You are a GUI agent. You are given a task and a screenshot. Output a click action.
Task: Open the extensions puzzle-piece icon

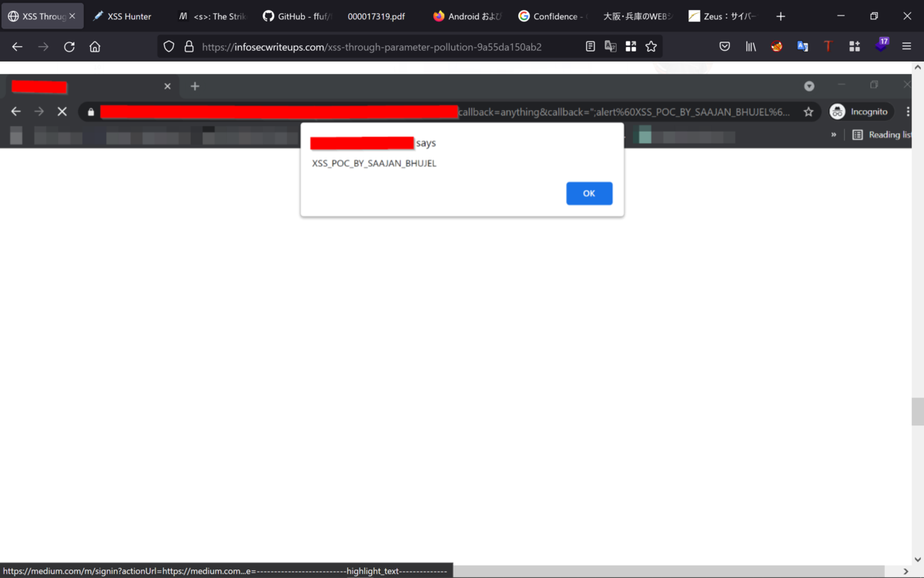click(855, 46)
